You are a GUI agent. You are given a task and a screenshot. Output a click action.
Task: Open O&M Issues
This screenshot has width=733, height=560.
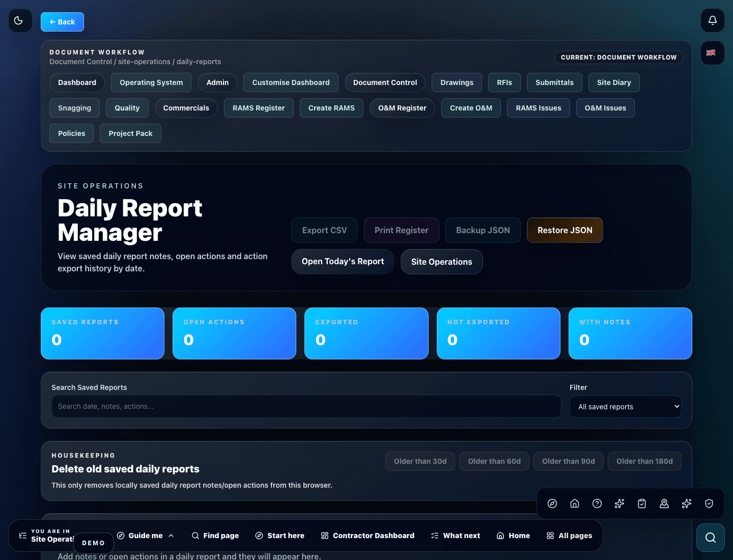point(605,108)
